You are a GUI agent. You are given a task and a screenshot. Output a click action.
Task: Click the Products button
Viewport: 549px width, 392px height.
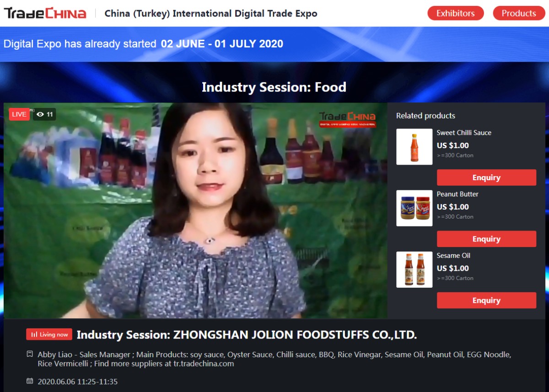click(x=518, y=13)
